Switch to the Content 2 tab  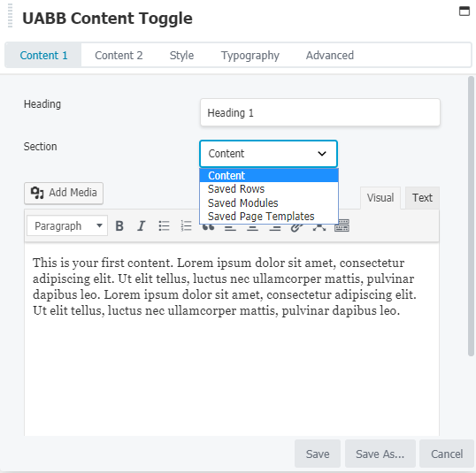(x=119, y=56)
